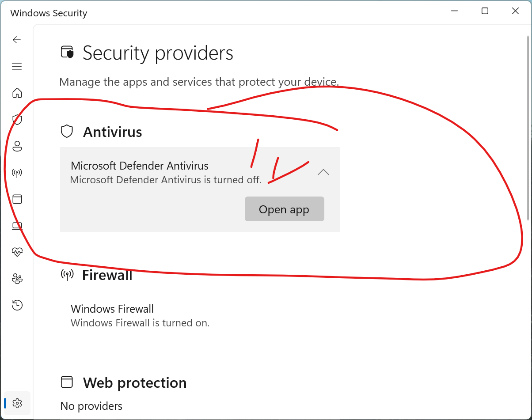Open Firewall & network protection sidebar icon
532x420 pixels.
pyautogui.click(x=17, y=172)
